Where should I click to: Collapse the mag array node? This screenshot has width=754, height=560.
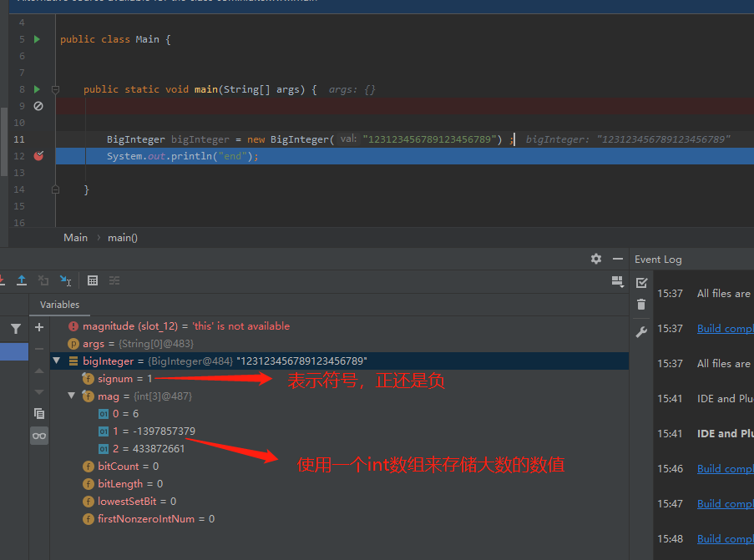pyautogui.click(x=72, y=396)
